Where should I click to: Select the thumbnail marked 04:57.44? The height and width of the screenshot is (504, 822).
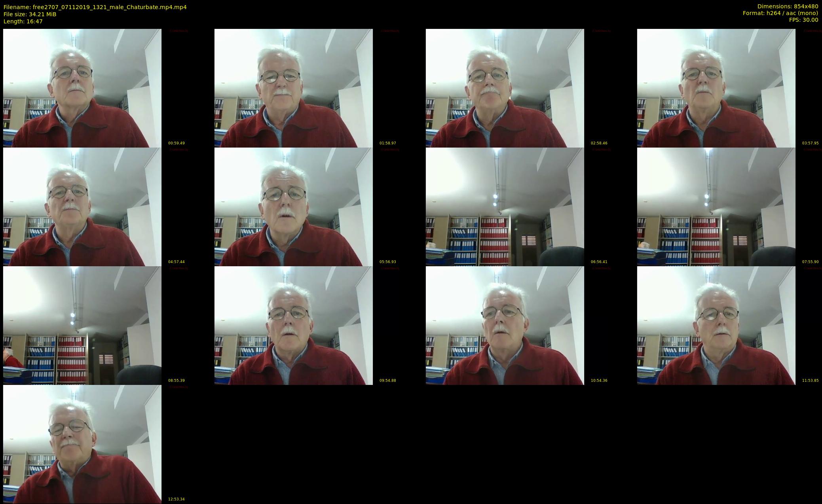82,207
